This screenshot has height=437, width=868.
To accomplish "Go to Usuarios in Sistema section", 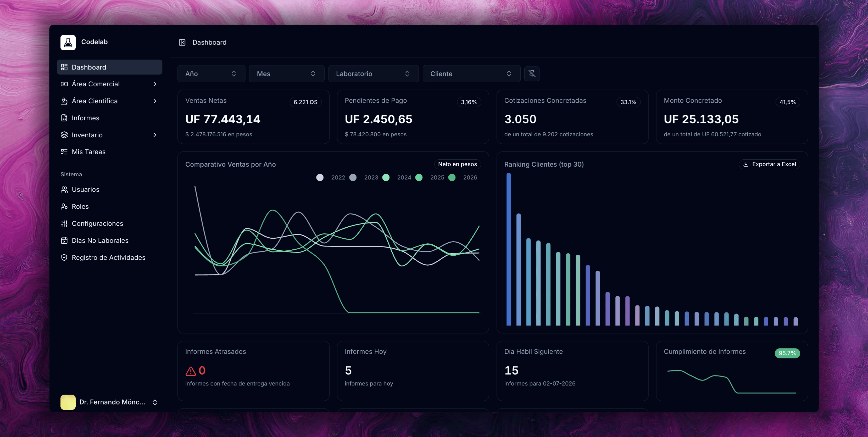I will (x=109, y=189).
